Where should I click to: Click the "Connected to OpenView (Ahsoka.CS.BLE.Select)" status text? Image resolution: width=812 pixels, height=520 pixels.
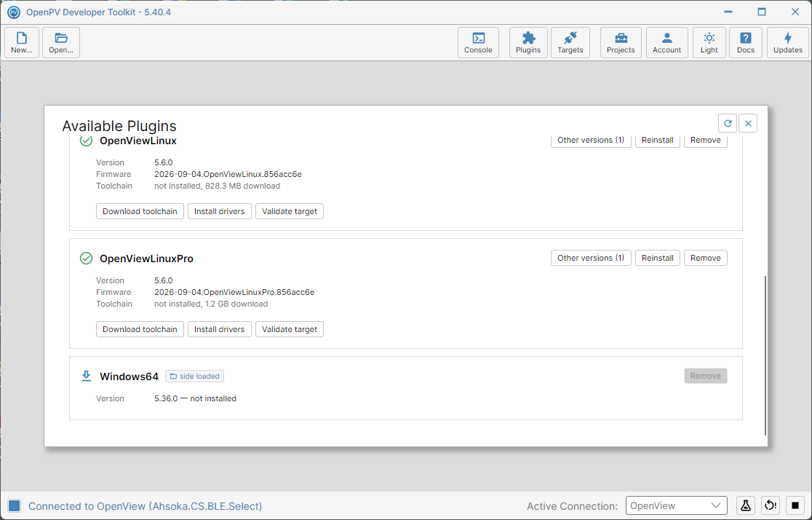(x=145, y=506)
